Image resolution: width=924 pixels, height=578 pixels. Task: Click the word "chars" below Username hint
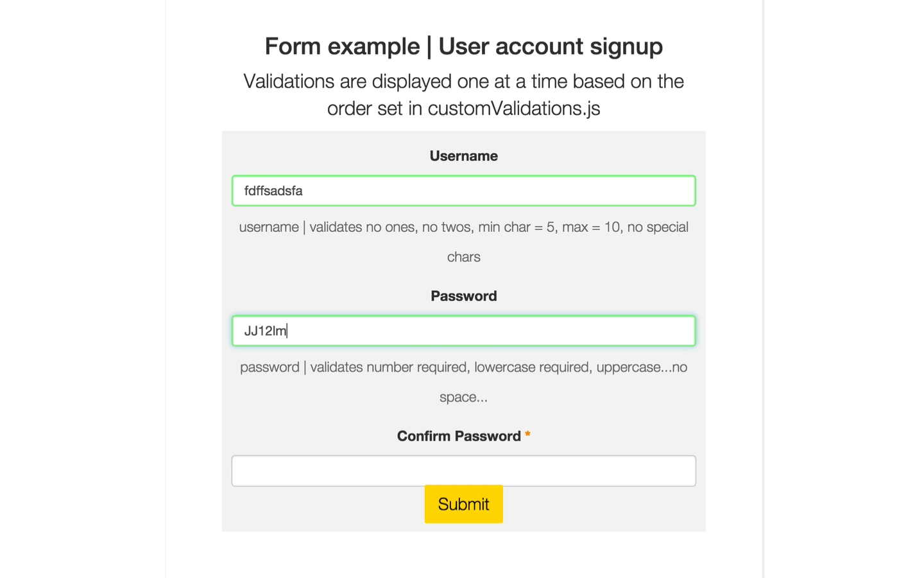(x=463, y=257)
